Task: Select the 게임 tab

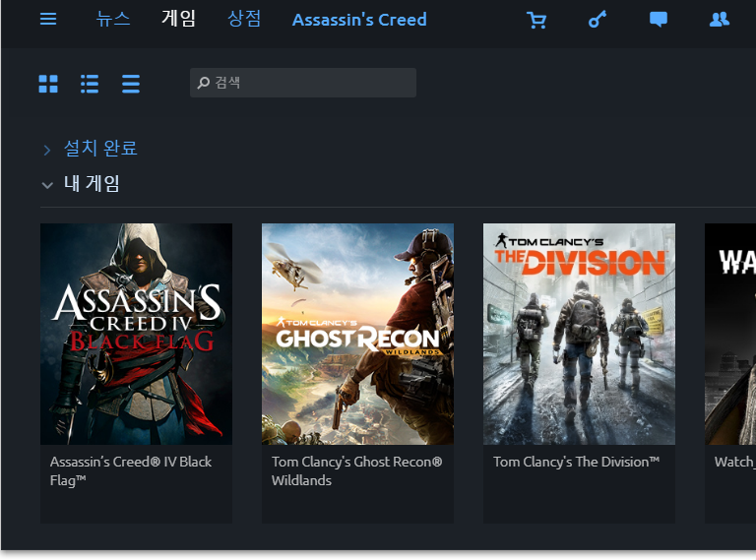Action: [178, 20]
